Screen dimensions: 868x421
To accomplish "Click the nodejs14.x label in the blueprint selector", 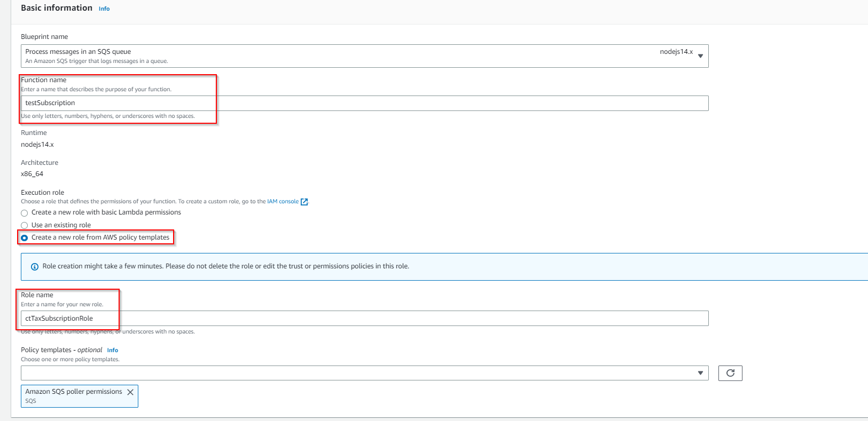I will pos(676,52).
